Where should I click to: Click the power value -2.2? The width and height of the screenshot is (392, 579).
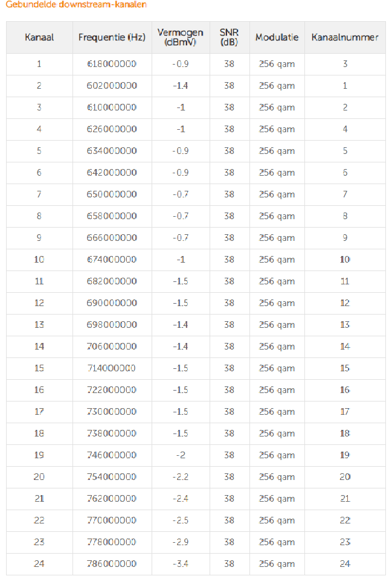coord(181,477)
